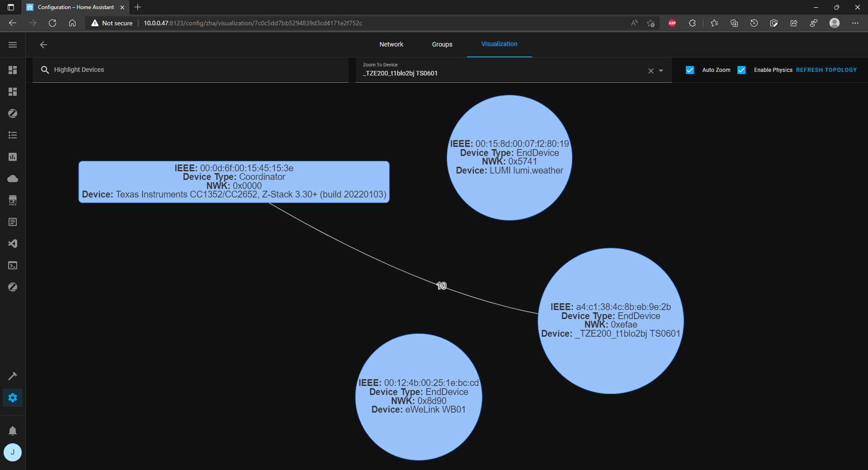Disable the Enable Physics checkbox

click(741, 70)
